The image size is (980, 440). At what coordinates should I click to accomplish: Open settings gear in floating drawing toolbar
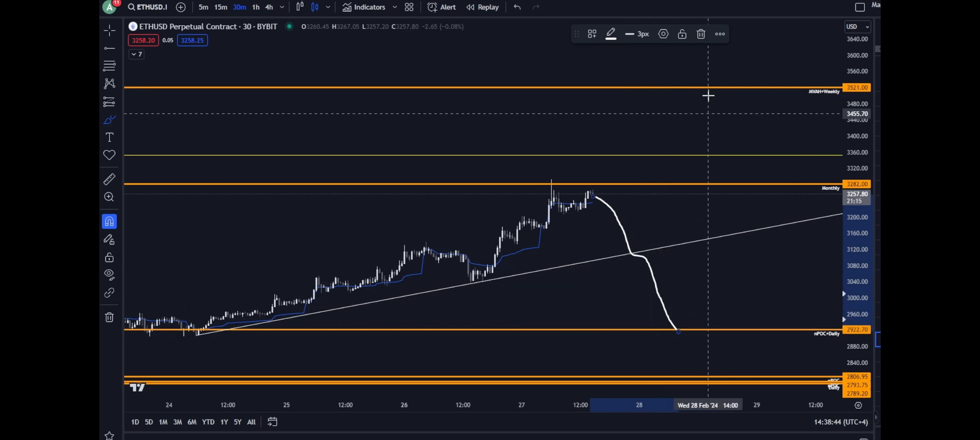663,34
